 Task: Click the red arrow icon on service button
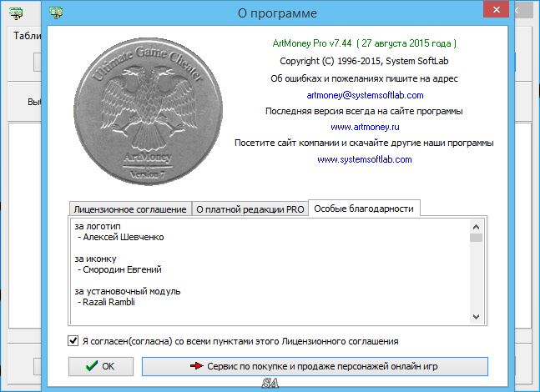pos(197,366)
